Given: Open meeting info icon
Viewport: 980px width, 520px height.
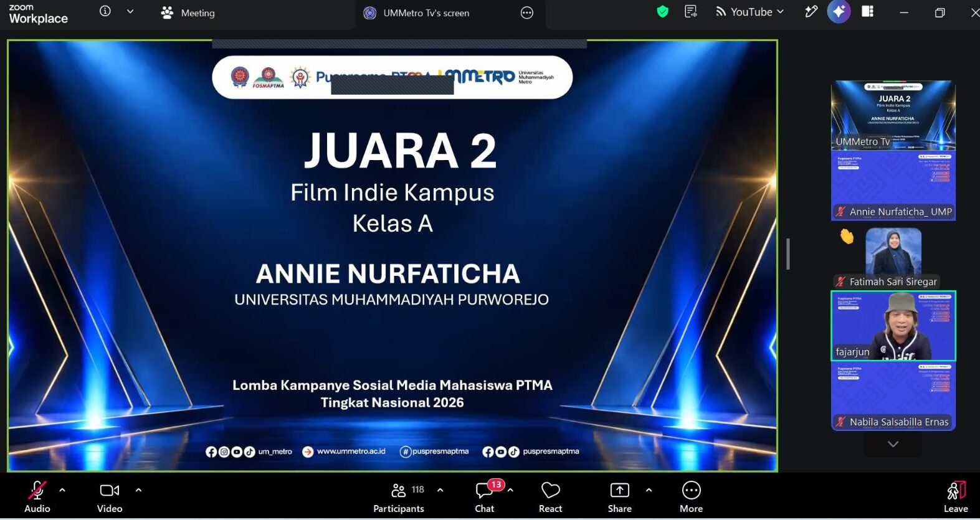Looking at the screenshot, I should click(x=105, y=11).
